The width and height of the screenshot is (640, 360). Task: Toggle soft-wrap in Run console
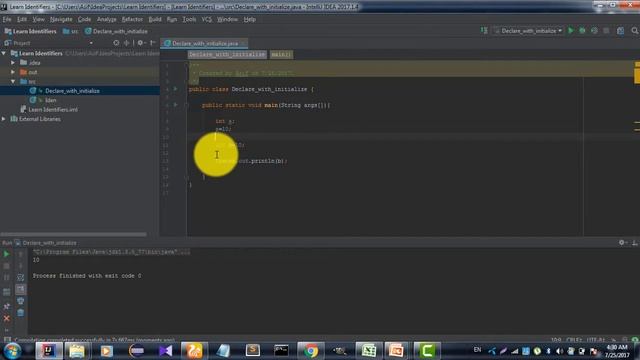click(x=20, y=278)
